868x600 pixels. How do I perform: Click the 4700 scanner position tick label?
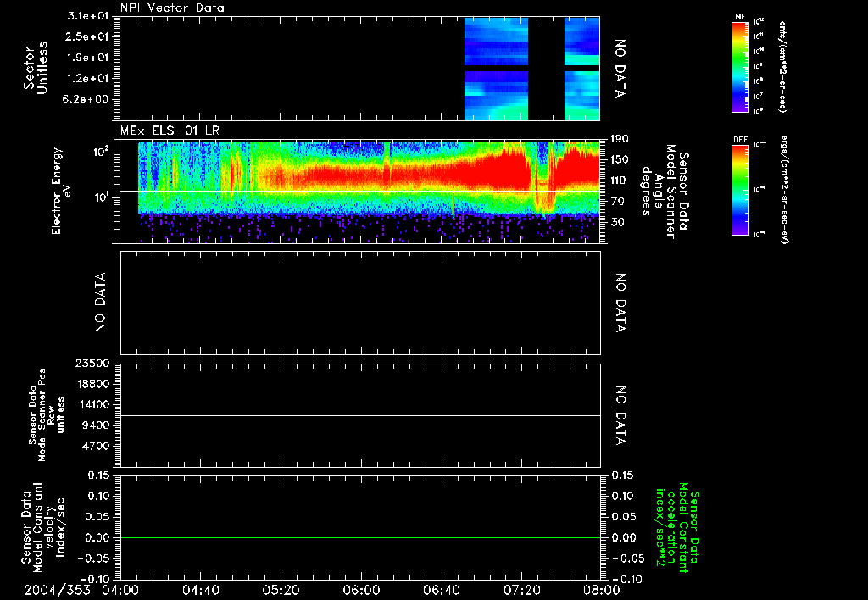pyautogui.click(x=95, y=446)
